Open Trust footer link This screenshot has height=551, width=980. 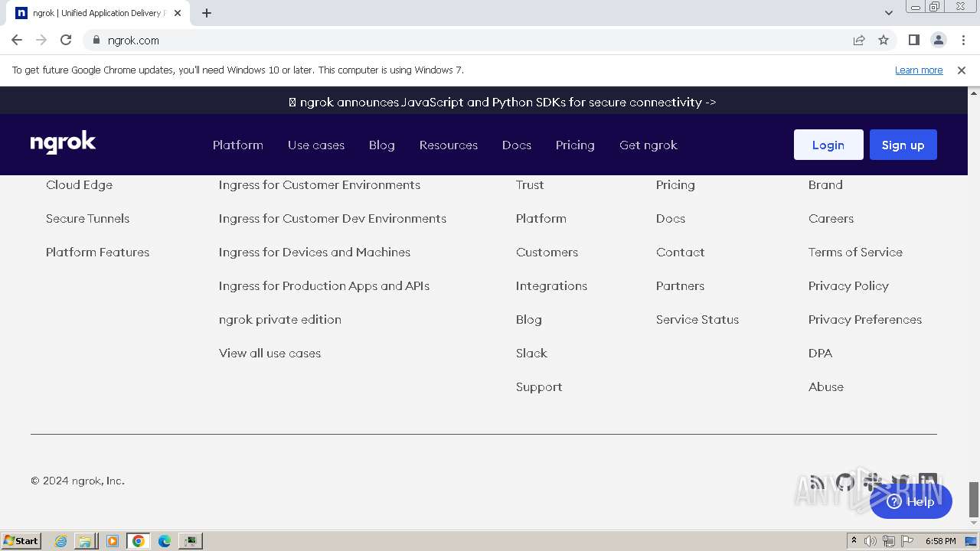coord(530,184)
